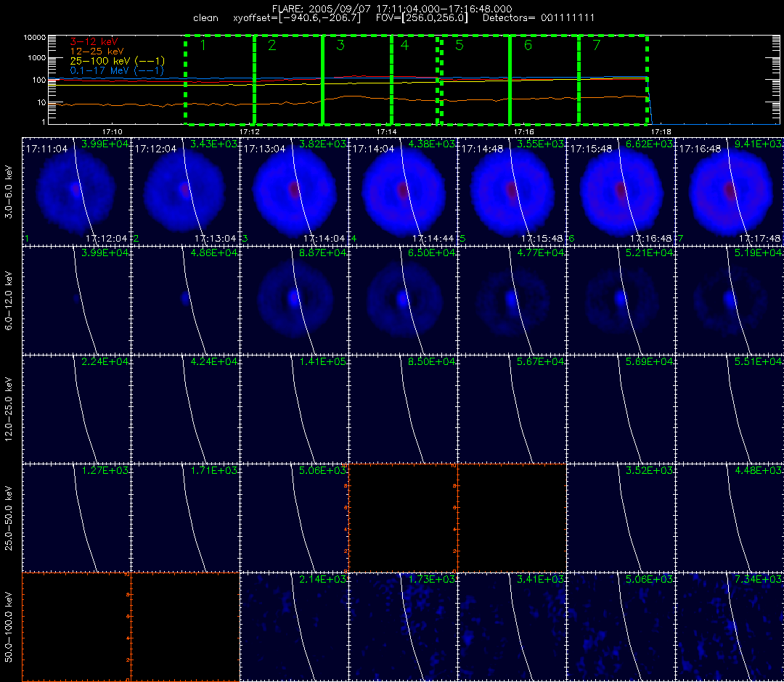This screenshot has height=682, width=784.
Task: Select the orange 12-25 keV legend entry
Action: coord(97,51)
